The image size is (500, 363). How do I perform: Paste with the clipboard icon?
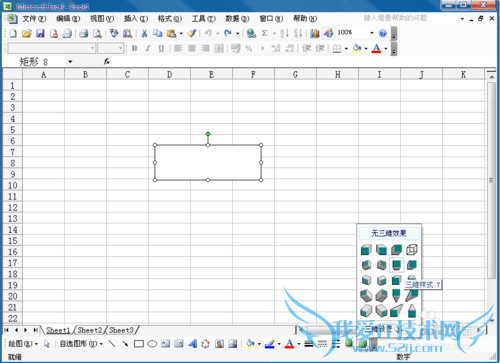tap(171, 33)
